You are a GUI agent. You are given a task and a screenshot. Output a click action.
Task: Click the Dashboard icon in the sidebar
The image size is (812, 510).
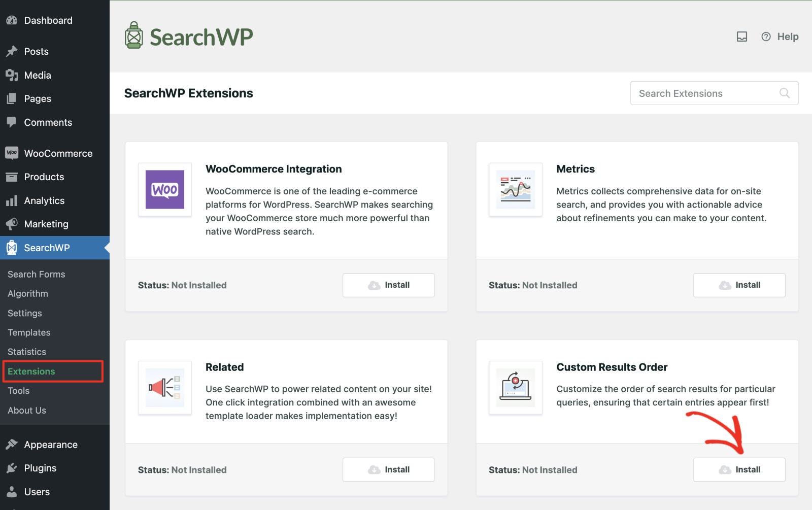12,20
